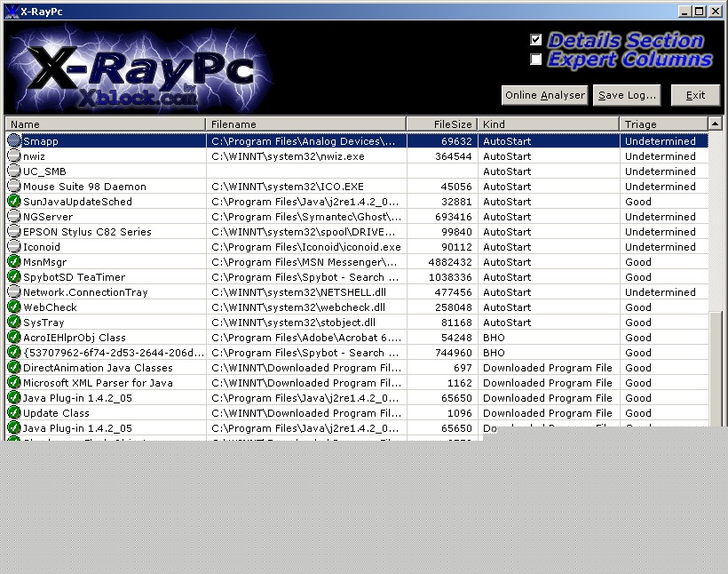Viewport: 728px width, 574px height.
Task: Sort by the Triage column header
Action: pyautogui.click(x=663, y=124)
